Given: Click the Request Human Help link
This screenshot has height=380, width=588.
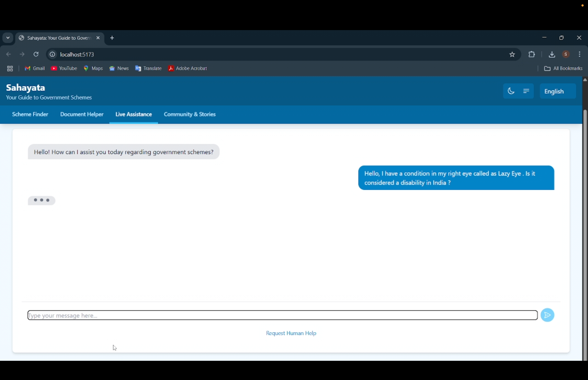Looking at the screenshot, I should click(x=291, y=333).
